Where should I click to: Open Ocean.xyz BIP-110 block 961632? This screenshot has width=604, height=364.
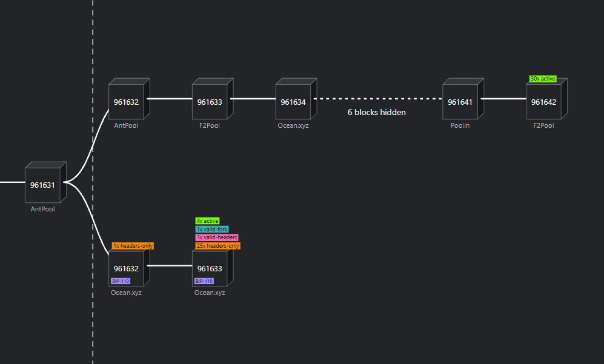[x=129, y=266]
